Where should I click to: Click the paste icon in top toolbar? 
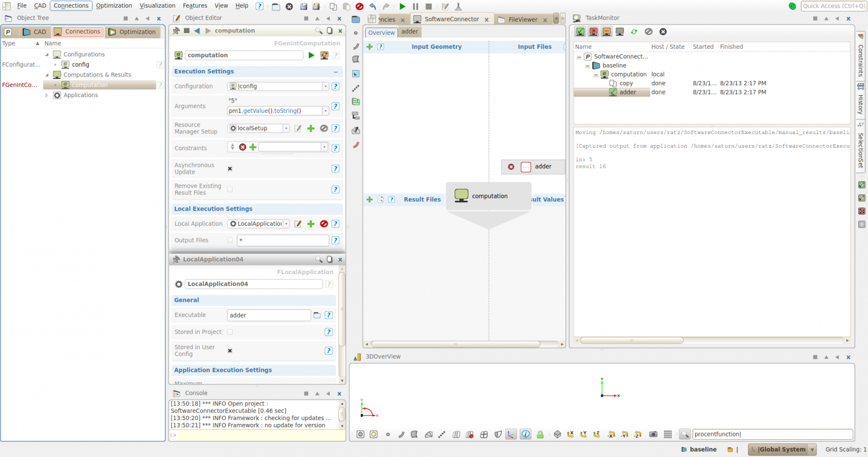[346, 7]
